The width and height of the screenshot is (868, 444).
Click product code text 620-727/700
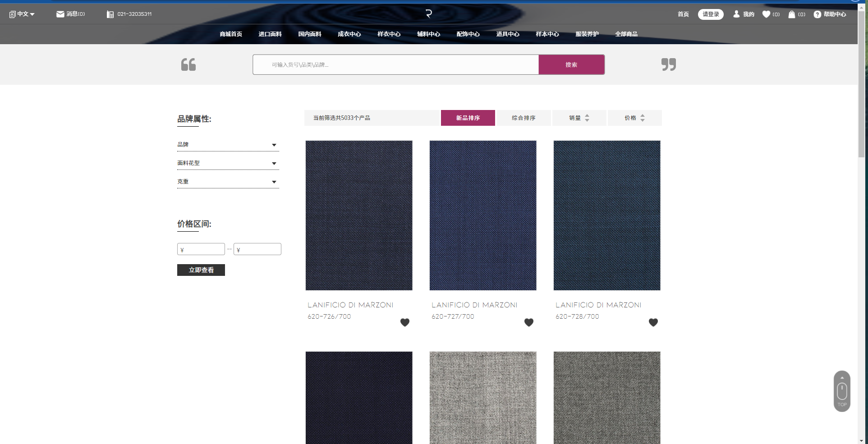453,316
